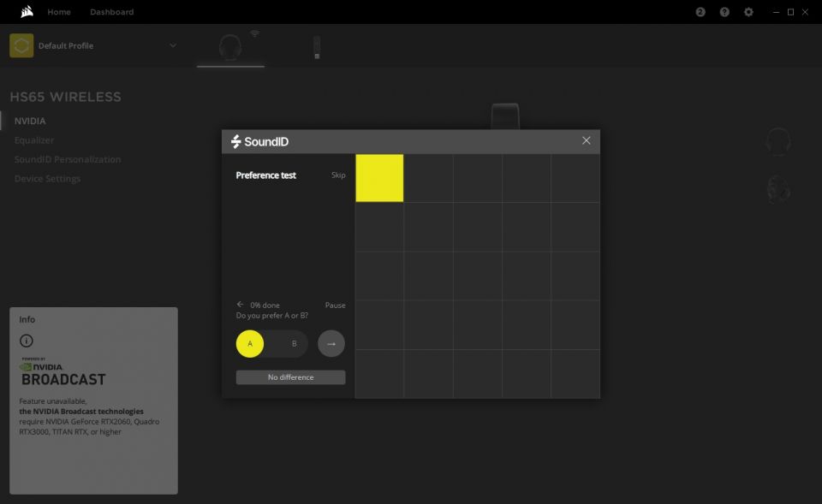Click the upper headset image thumbnail
822x504 pixels.
(778, 141)
